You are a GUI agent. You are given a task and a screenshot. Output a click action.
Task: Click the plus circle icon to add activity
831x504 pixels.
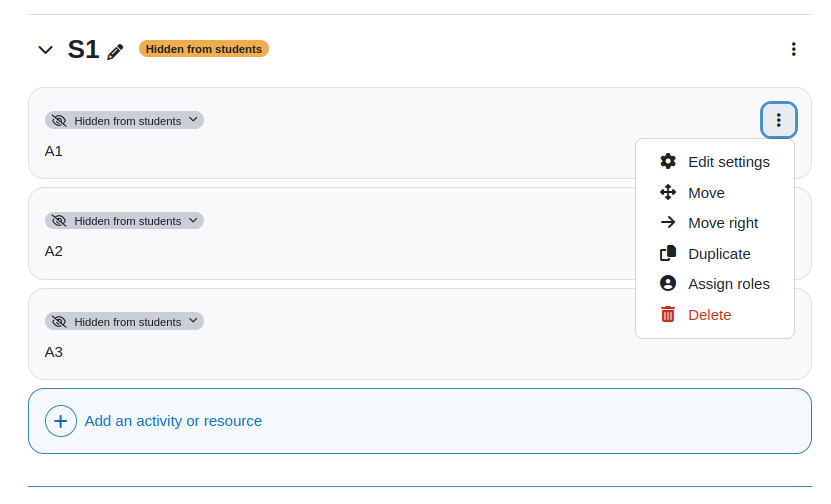[61, 421]
